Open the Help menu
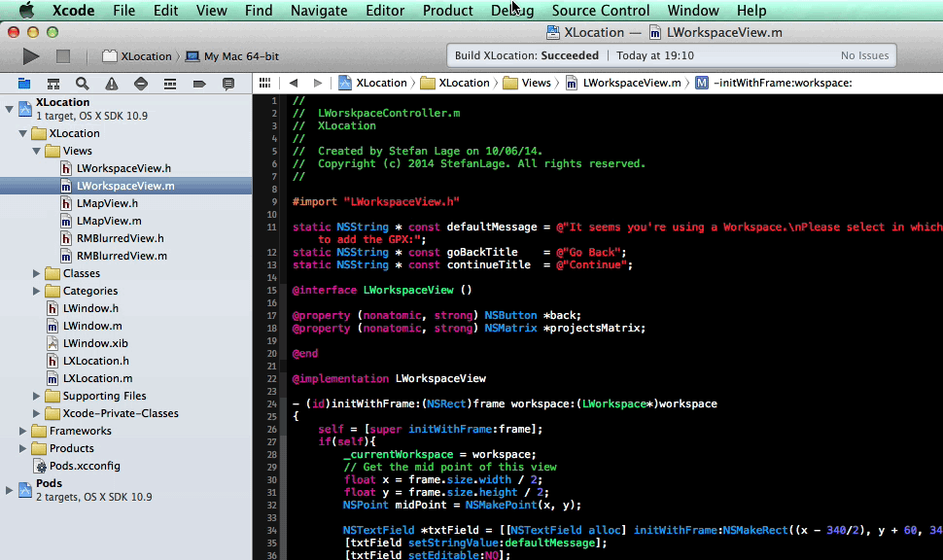943x560 pixels. [x=751, y=11]
